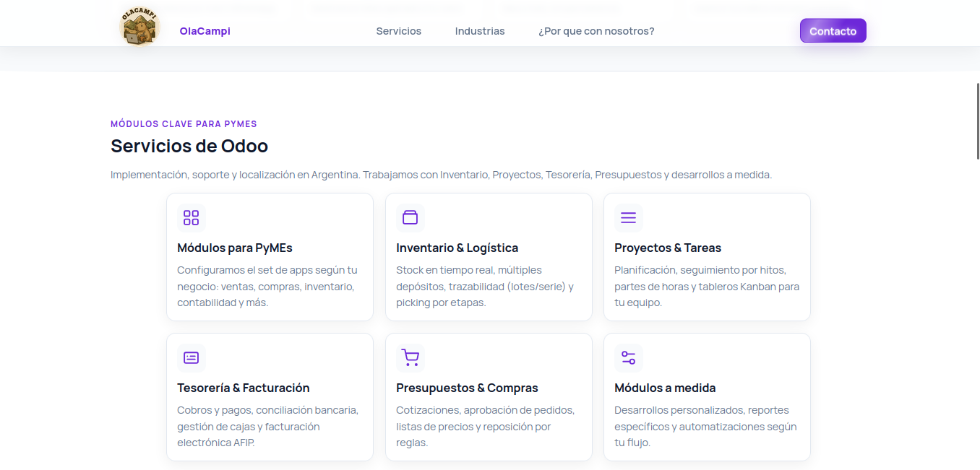Click the grid icon on Módulos para PyMEs card
980x470 pixels.
click(191, 217)
